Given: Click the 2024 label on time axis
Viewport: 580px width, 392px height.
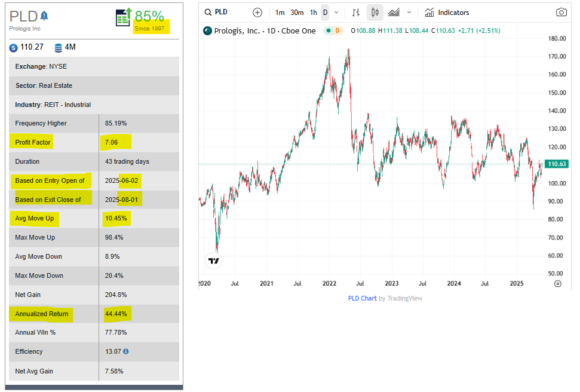Looking at the screenshot, I should point(454,284).
